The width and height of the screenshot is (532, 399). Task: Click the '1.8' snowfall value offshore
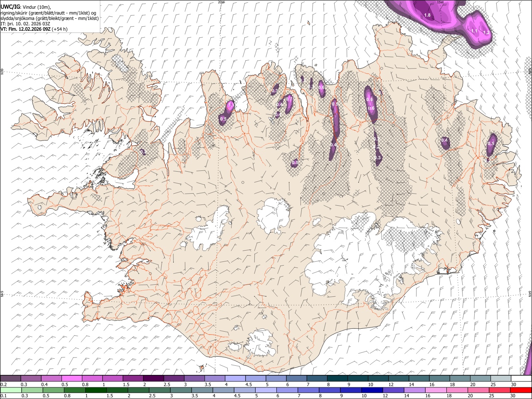[x=427, y=15]
